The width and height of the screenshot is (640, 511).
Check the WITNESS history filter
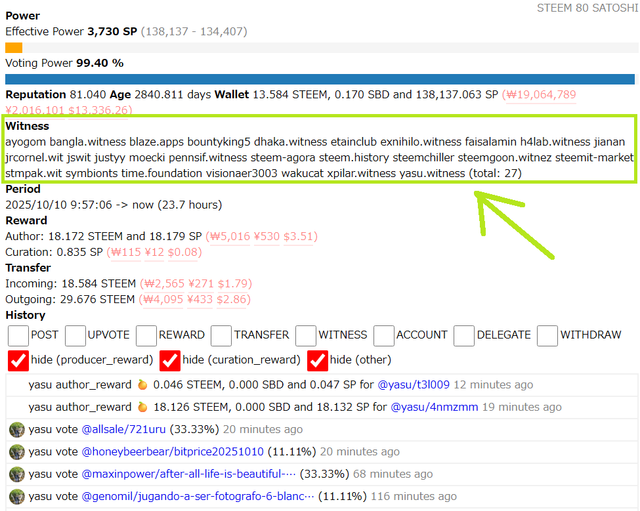pyautogui.click(x=306, y=335)
